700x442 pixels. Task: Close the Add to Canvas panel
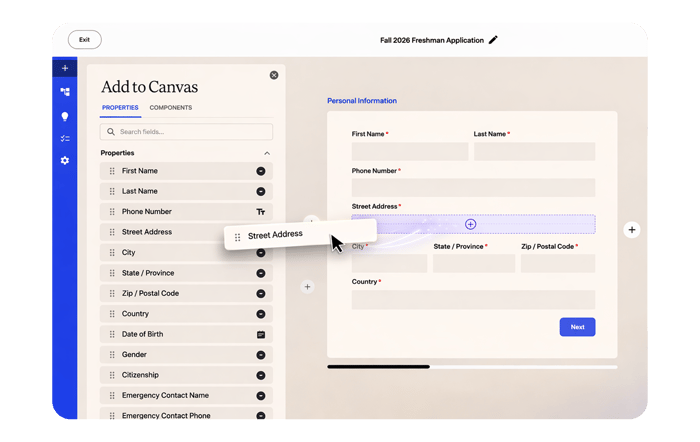pyautogui.click(x=274, y=75)
